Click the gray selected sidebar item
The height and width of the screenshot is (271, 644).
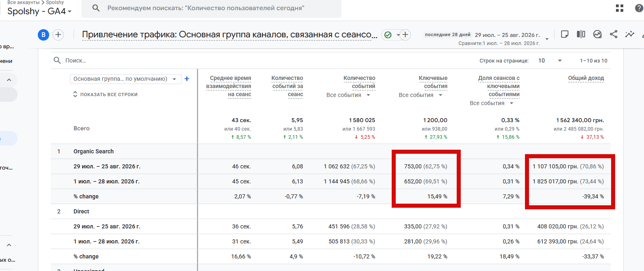click(9, 95)
